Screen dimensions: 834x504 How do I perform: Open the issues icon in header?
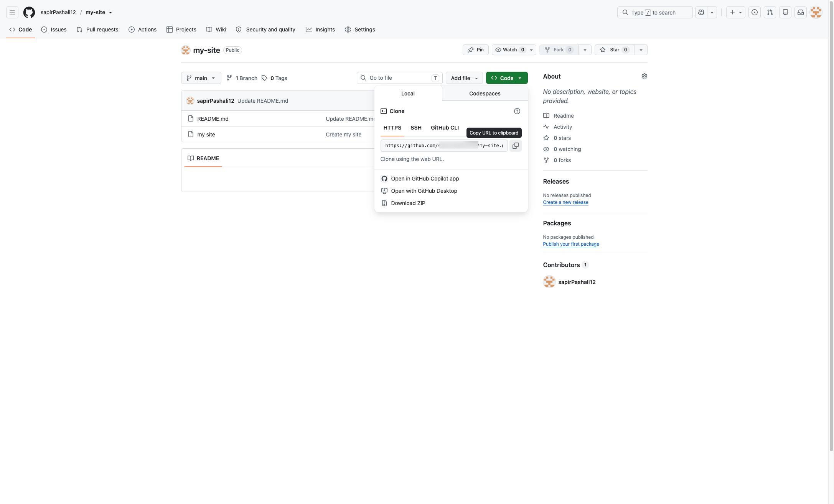[755, 12]
